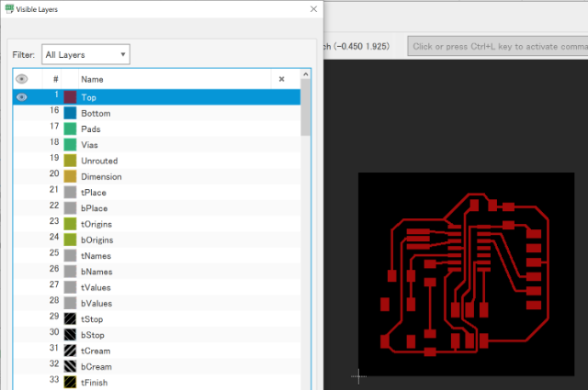This screenshot has width=588, height=390.
Task: Select the bPlace layer row
Action: 157,208
